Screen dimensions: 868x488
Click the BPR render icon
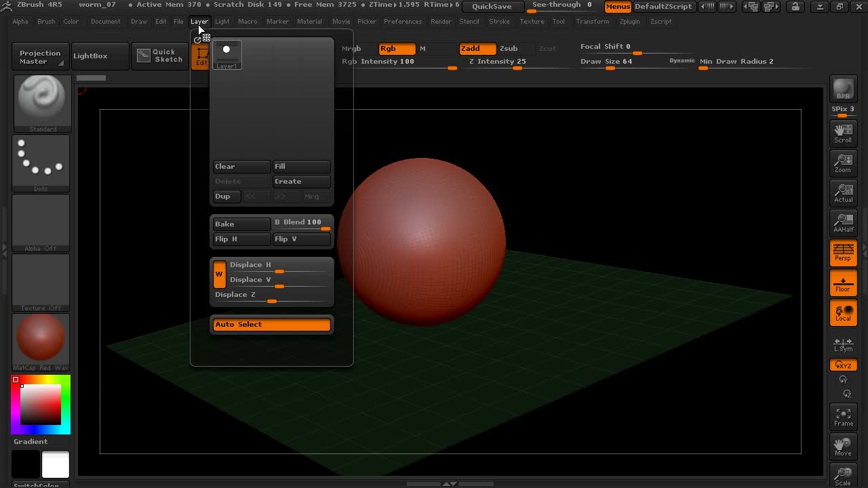(x=843, y=89)
